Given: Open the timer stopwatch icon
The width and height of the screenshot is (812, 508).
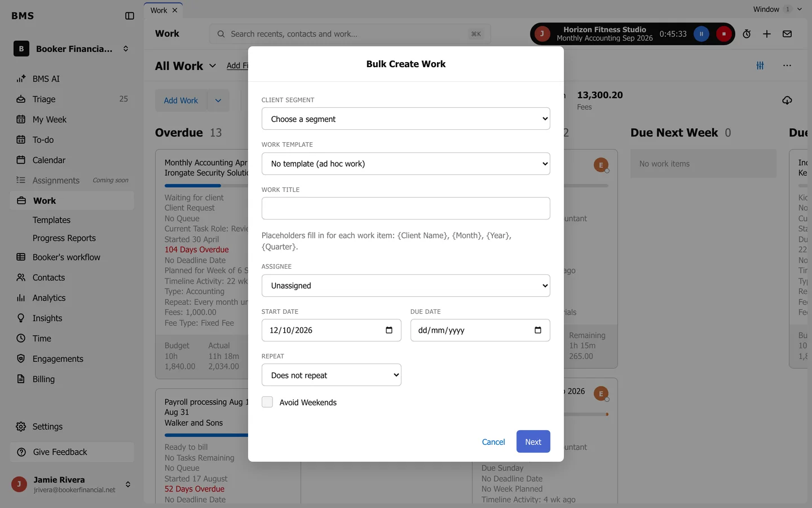Looking at the screenshot, I should (747, 34).
